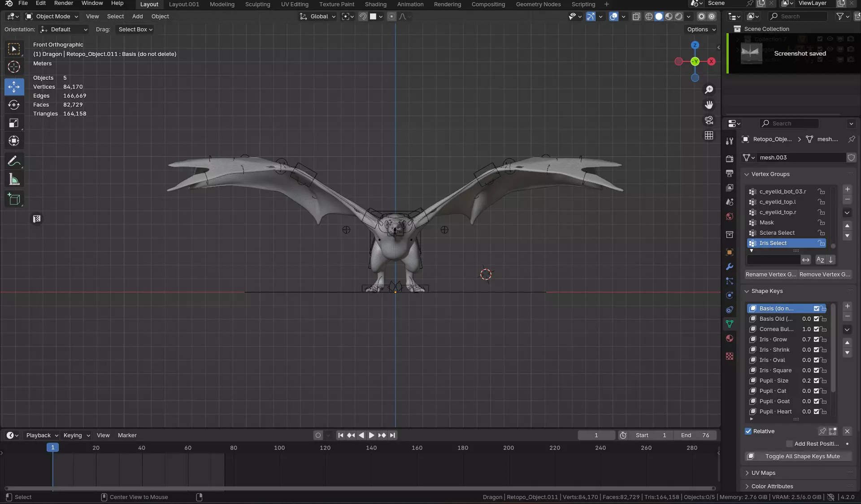Click the current frame field

coord(596,435)
